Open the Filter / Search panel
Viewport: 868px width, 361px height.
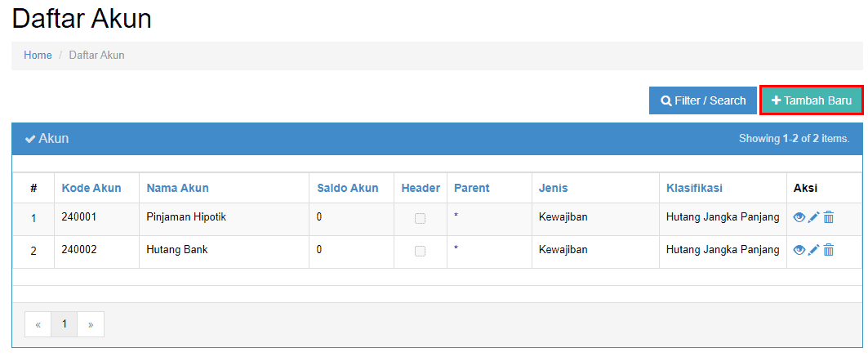(703, 100)
